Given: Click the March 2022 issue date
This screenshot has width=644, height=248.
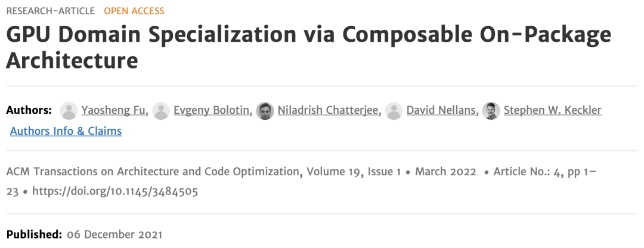Looking at the screenshot, I should (445, 172).
